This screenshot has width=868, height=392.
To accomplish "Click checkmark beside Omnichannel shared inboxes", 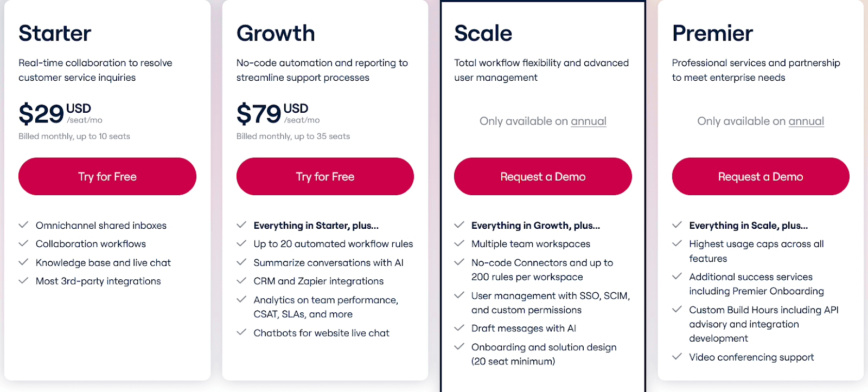I will pos(23,224).
